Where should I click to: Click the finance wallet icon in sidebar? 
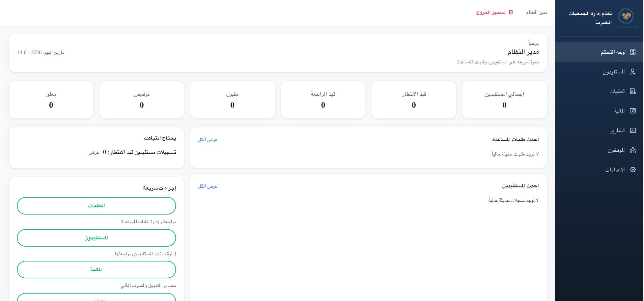pos(633,111)
